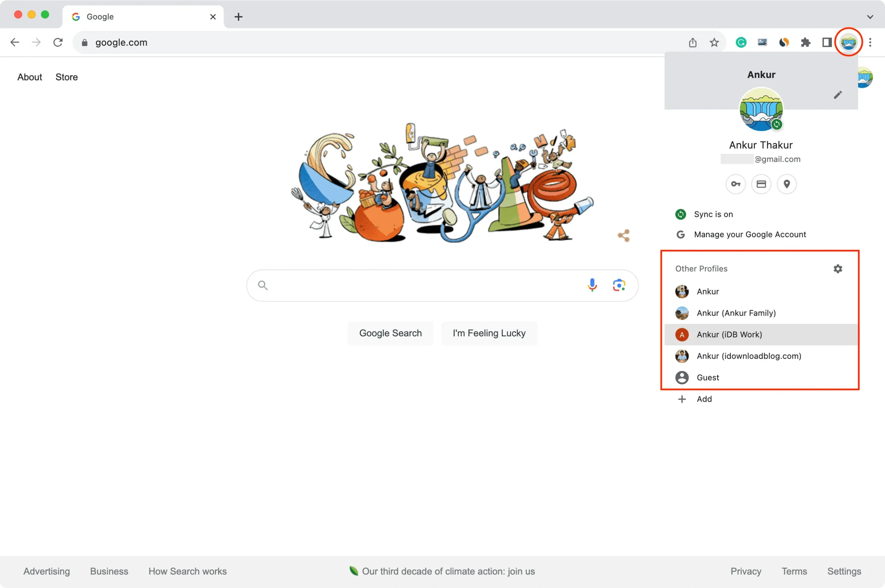Click the Google Search button

coord(390,333)
